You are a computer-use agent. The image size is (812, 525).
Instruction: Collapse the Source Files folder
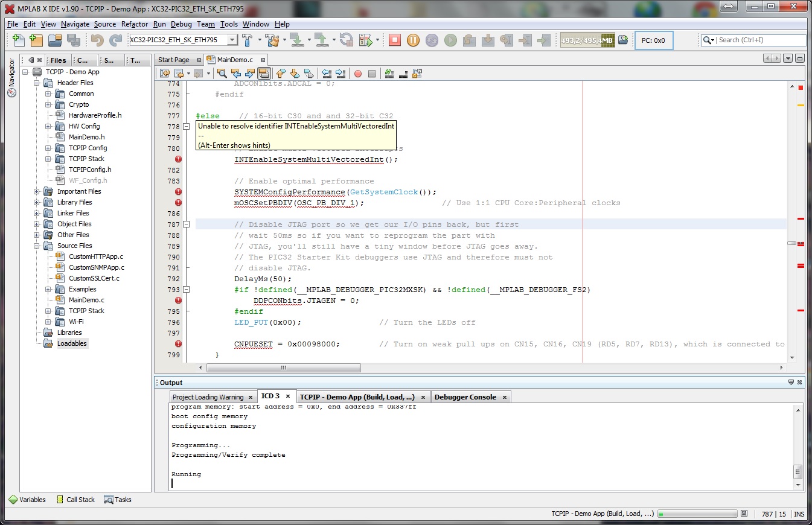click(37, 246)
